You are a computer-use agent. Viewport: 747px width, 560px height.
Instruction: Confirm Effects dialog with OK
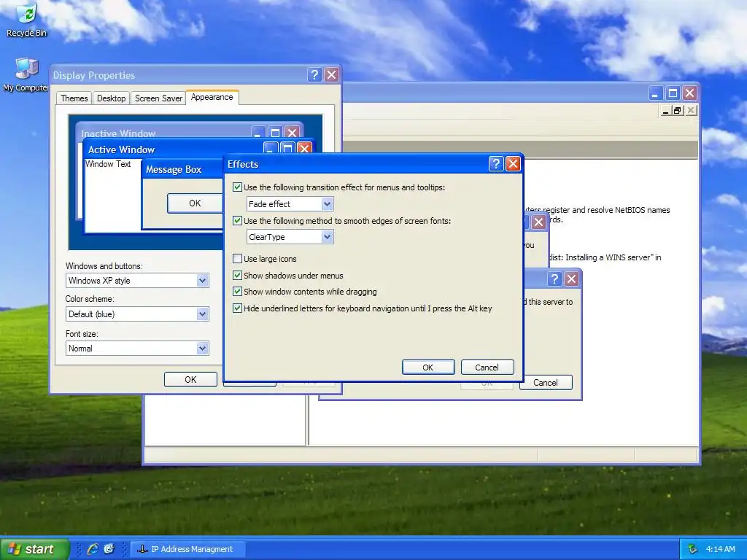click(427, 367)
